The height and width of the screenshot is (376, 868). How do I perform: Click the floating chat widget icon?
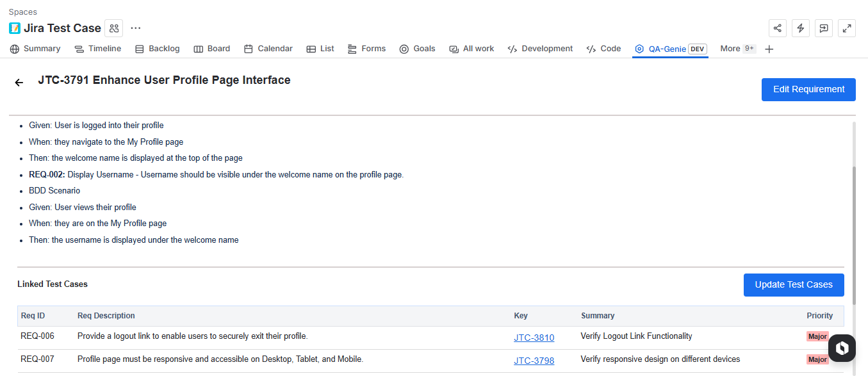click(842, 348)
